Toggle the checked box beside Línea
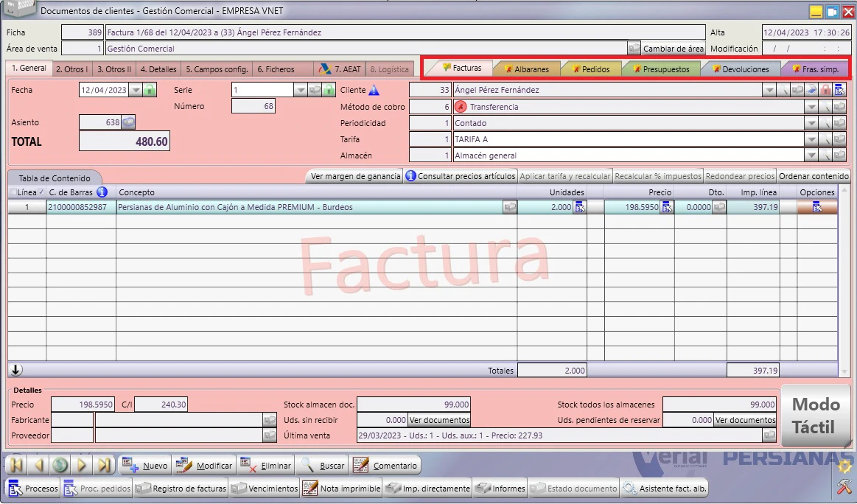Image resolution: width=857 pixels, height=504 pixels. click(x=41, y=192)
